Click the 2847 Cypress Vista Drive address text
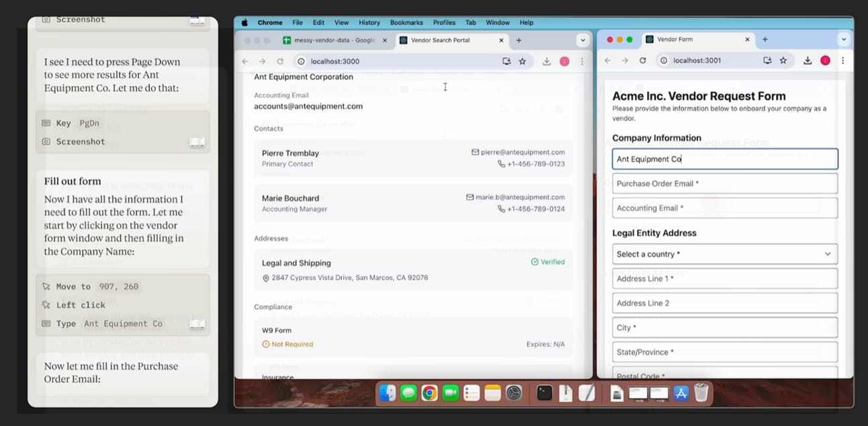The image size is (868, 426). (350, 278)
